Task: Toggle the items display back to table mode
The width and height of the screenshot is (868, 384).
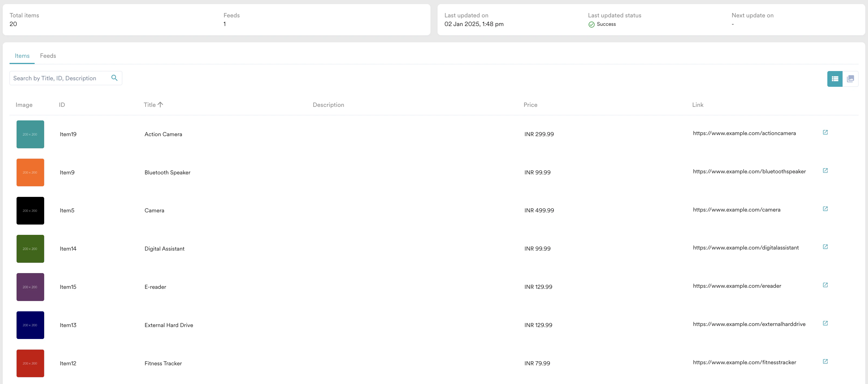Action: [x=835, y=79]
